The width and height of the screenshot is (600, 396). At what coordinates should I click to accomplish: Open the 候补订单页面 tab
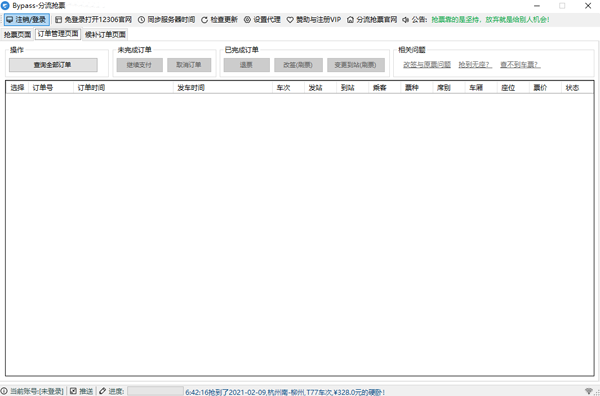(105, 34)
